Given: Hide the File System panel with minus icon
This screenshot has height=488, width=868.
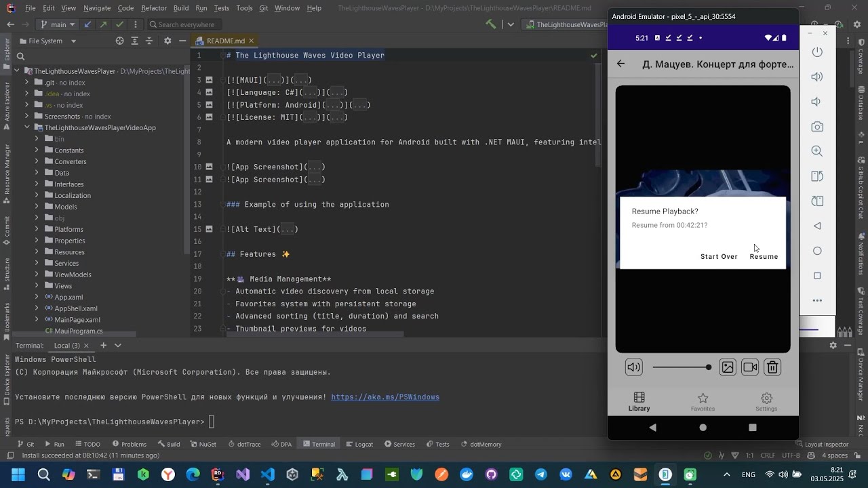Looking at the screenshot, I should tap(182, 41).
